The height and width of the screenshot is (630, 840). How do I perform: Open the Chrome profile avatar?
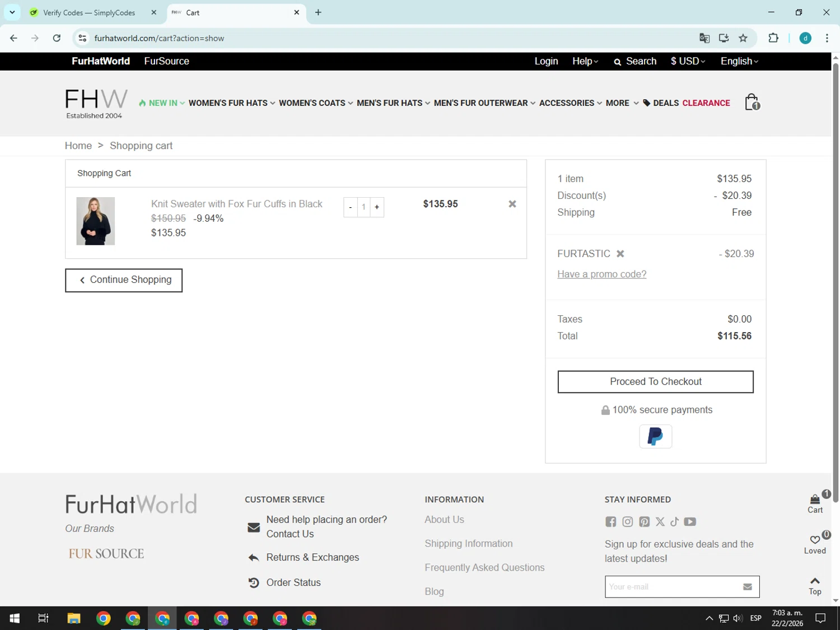coord(805,38)
